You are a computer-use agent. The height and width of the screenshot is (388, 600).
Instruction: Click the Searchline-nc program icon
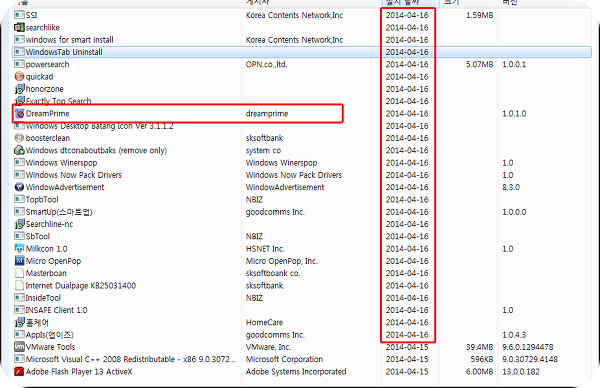pos(19,224)
